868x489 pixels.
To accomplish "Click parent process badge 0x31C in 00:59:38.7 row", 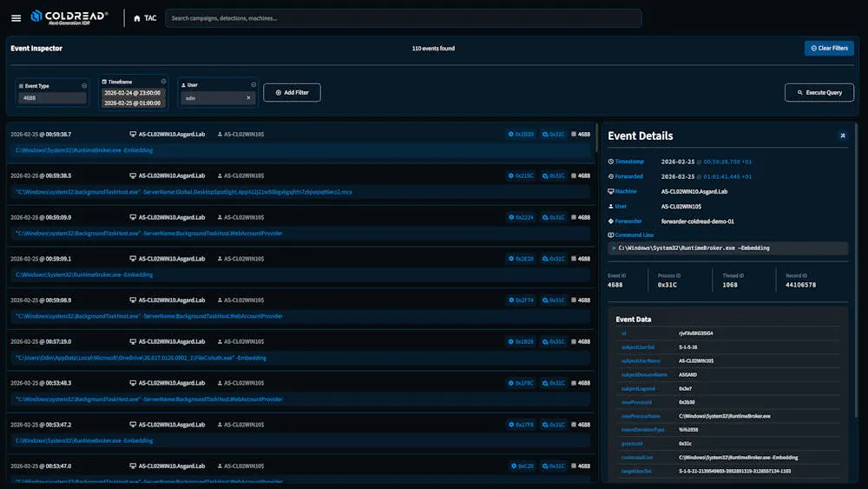I will click(x=554, y=134).
